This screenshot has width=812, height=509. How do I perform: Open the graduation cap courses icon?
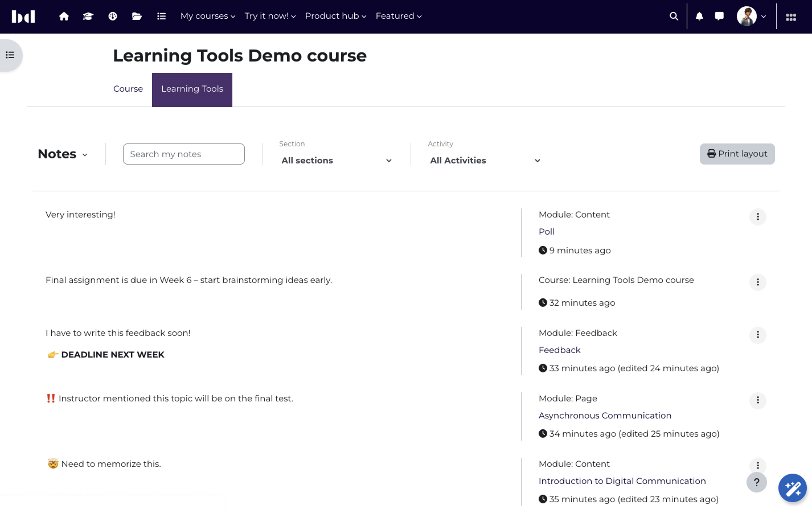coord(88,17)
